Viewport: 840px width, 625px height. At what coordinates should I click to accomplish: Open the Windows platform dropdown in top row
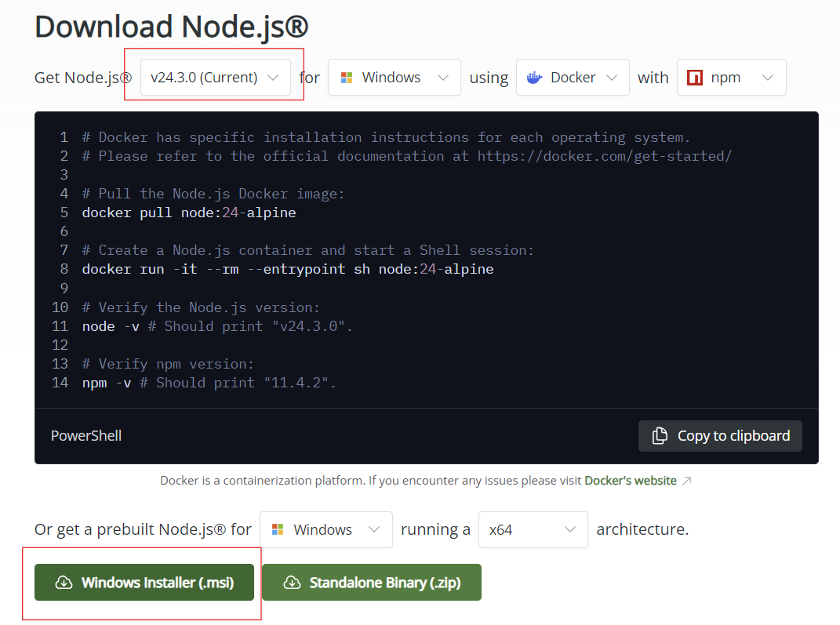point(394,77)
